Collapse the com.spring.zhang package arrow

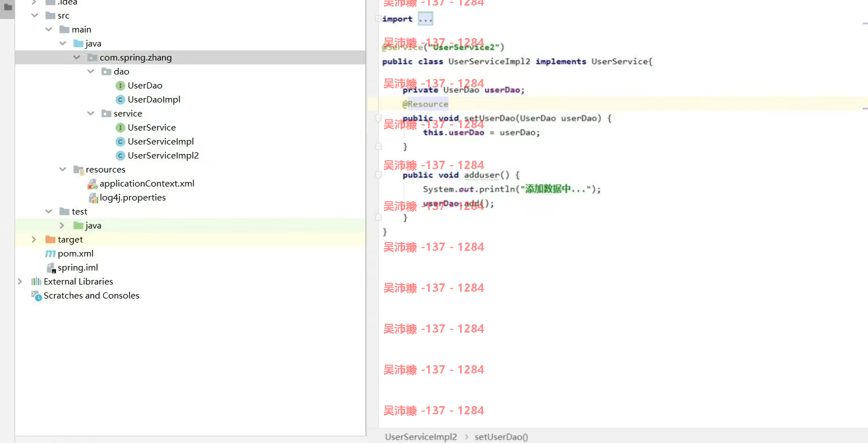(77, 58)
